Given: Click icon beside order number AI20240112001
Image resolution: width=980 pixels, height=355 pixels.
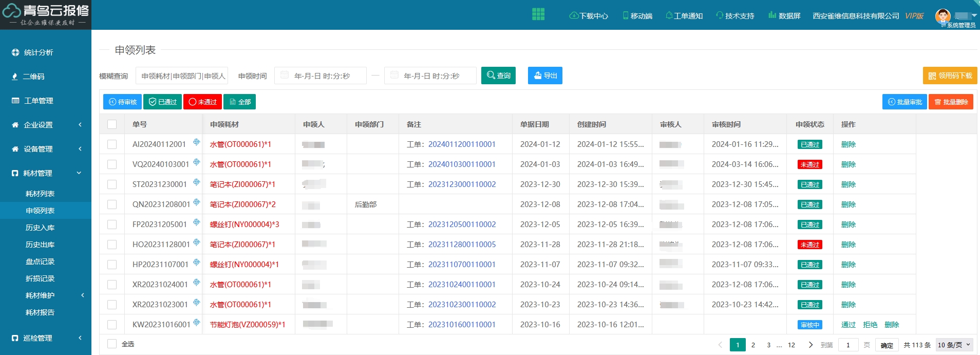Looking at the screenshot, I should [x=196, y=142].
